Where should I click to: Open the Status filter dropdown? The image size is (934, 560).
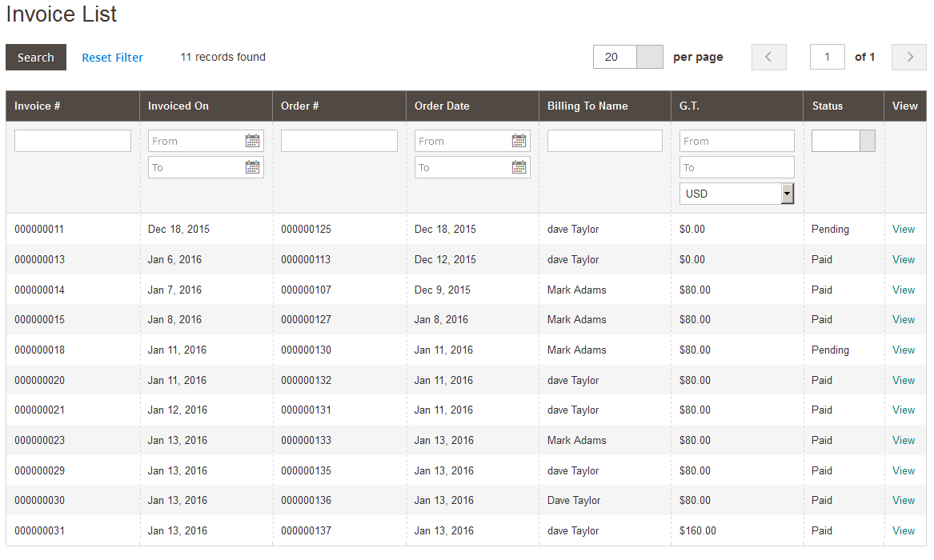click(843, 141)
